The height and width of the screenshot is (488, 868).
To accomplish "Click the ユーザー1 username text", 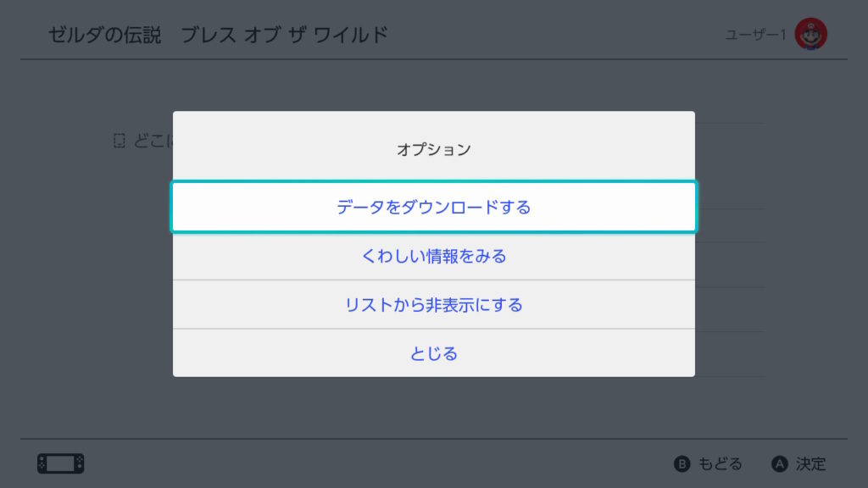I will (756, 35).
